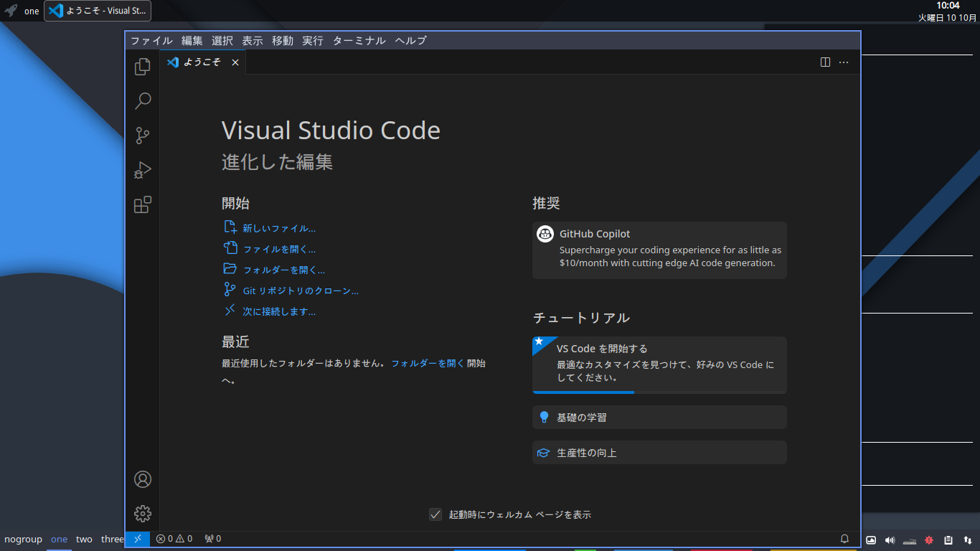Open the Search view in activity bar
Viewport: 980px width, 551px height.
(143, 101)
